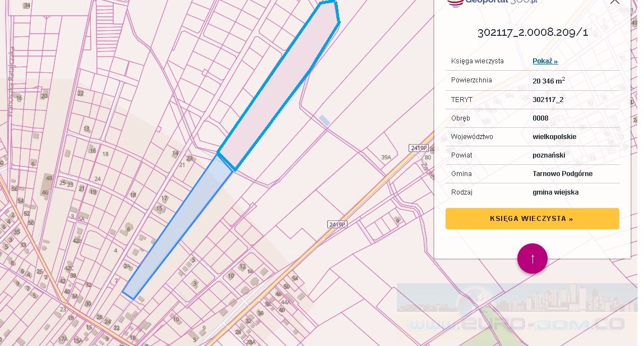Viewport: 644px width, 346px height.
Task: Select the area value 20 346 m²
Action: point(549,81)
